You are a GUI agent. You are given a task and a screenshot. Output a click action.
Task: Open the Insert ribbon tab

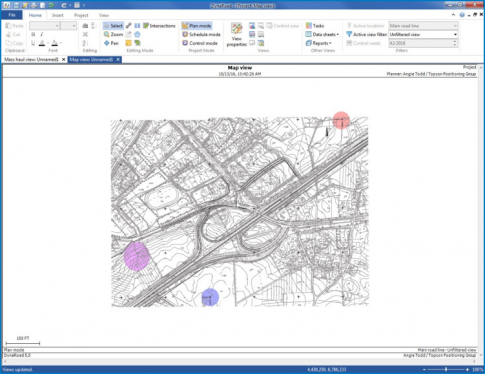tap(58, 15)
